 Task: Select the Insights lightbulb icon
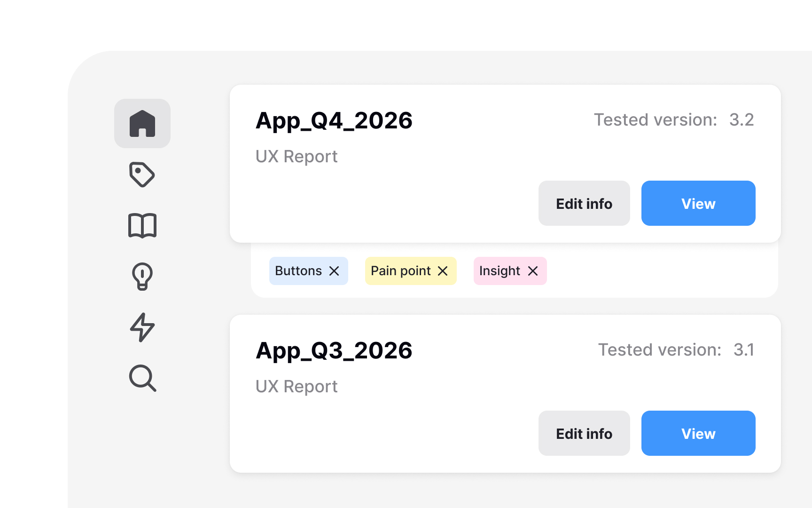tap(142, 277)
